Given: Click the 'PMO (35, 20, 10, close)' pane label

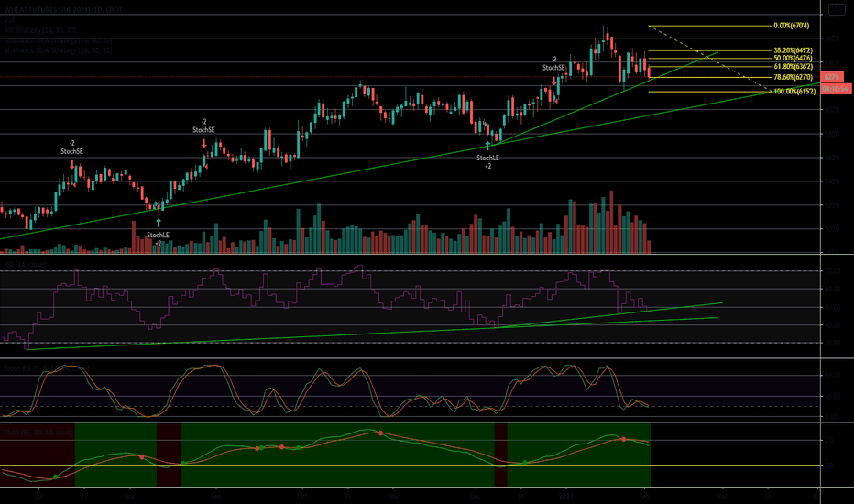Looking at the screenshot, I should click(38, 433).
